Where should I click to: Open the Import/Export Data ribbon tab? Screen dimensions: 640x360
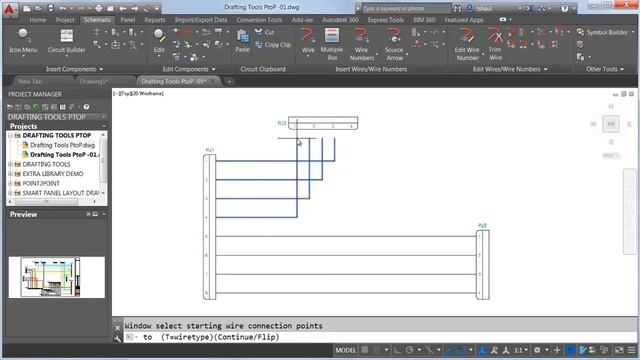click(201, 20)
